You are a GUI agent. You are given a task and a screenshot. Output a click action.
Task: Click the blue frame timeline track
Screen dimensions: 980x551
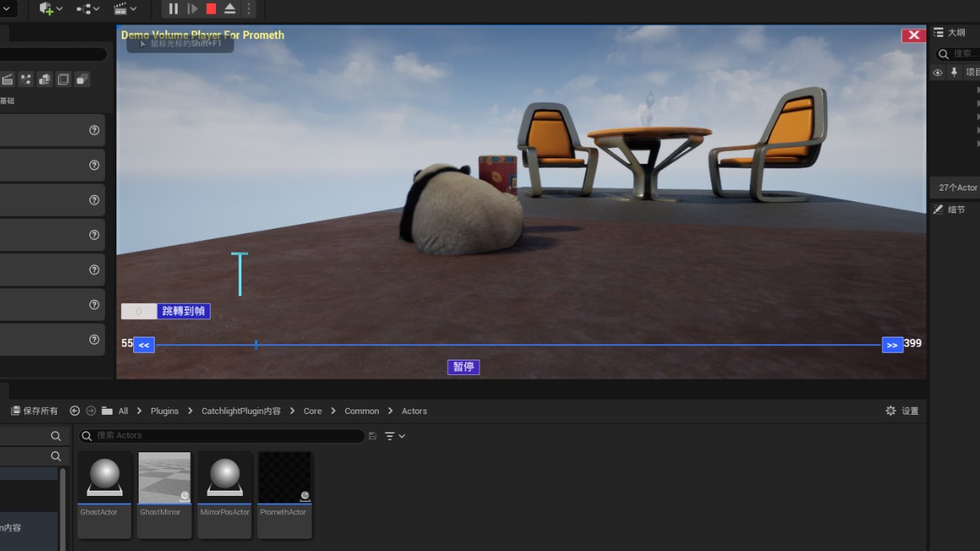[518, 345]
